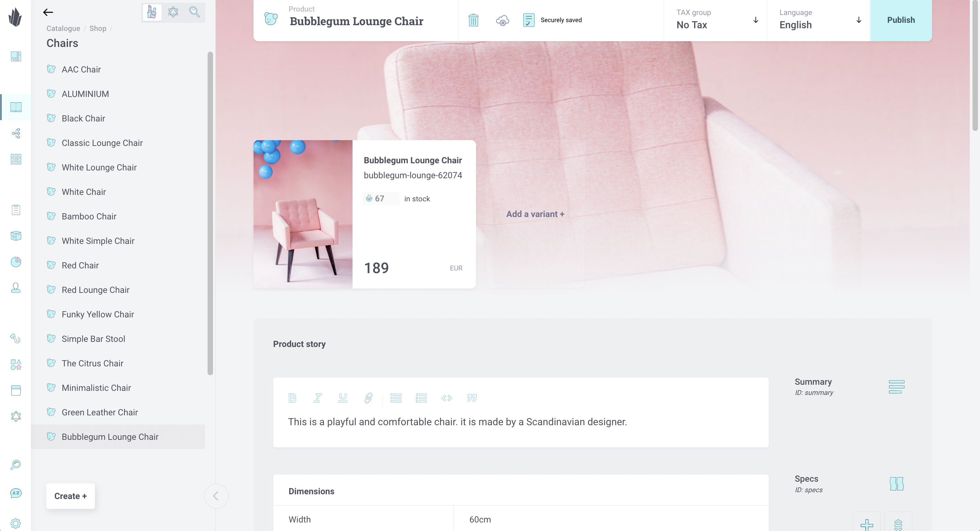Open the customer profile sidebar icon
The width and height of the screenshot is (980, 531).
16,287
